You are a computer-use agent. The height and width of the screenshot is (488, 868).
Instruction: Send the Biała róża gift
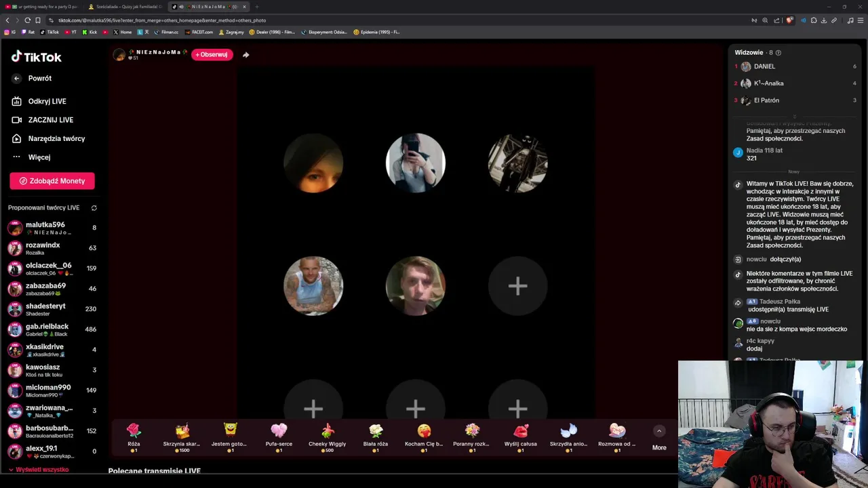click(x=376, y=437)
